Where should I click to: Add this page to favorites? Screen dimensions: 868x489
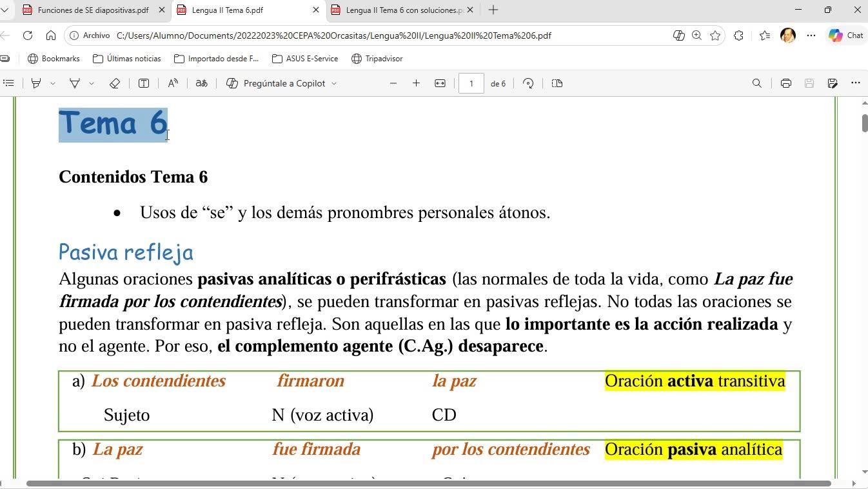[715, 35]
